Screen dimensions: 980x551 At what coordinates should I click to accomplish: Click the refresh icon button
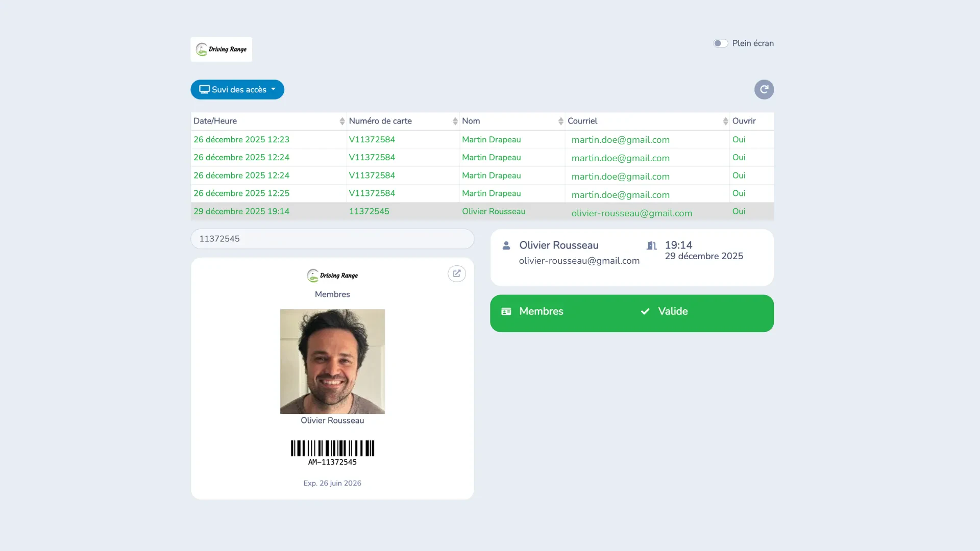point(764,89)
